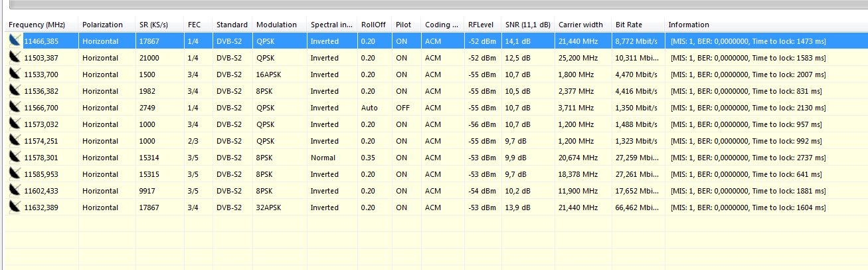Image resolution: width=868 pixels, height=270 pixels.
Task: Sort by Polarization column header
Action: pos(108,25)
